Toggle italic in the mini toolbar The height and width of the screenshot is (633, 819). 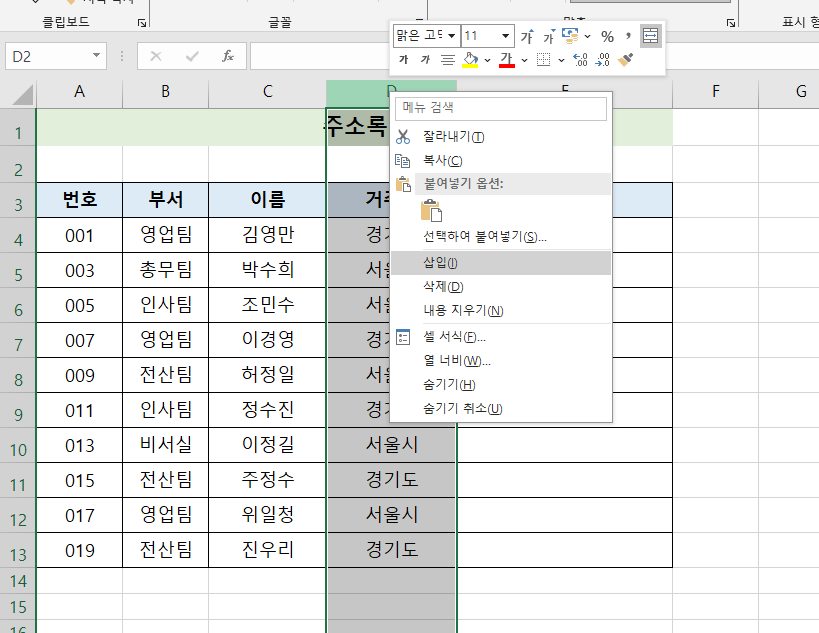[425, 60]
